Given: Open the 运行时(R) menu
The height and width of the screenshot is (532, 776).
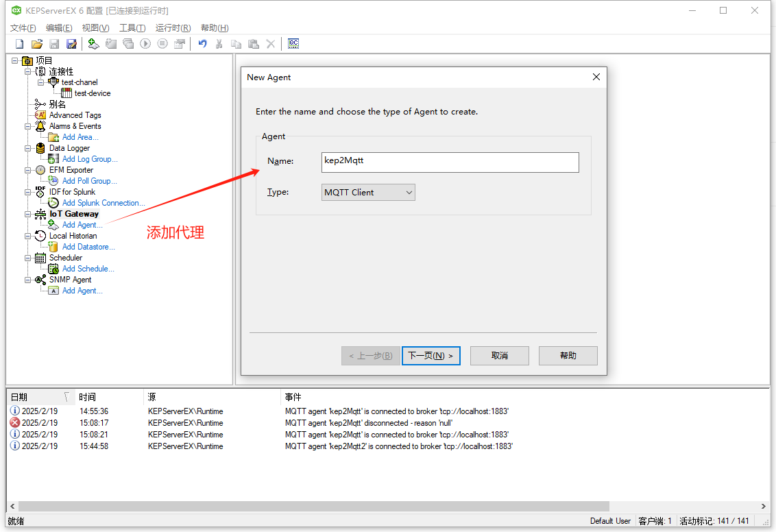Looking at the screenshot, I should pyautogui.click(x=173, y=27).
